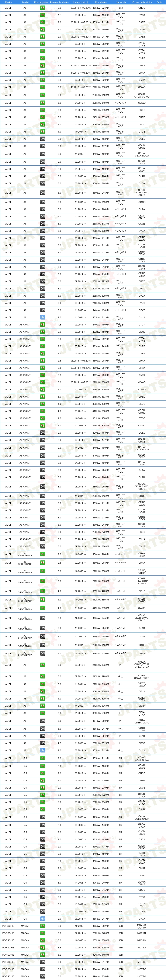Image resolution: width=166 pixels, height=980 pixels.
Task: Select engine code cell CZVF
Action: coord(142,310)
